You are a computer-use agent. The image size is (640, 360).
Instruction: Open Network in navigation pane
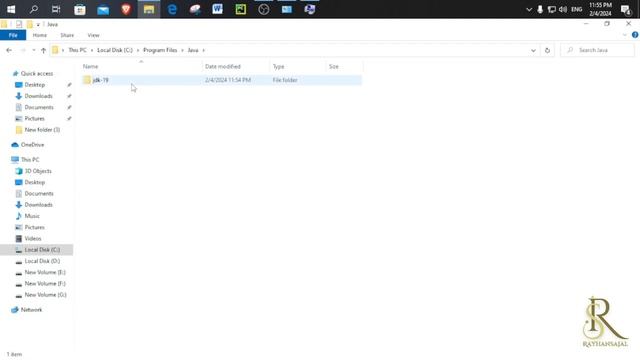(31, 310)
